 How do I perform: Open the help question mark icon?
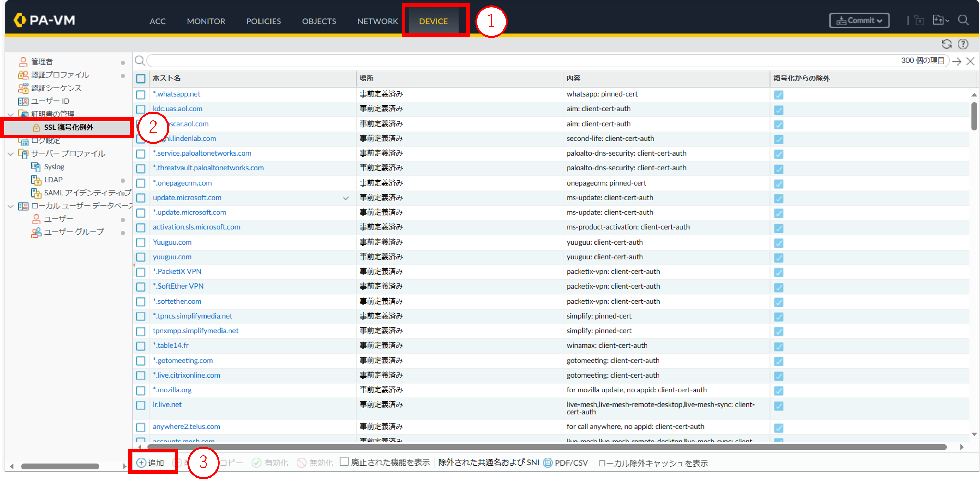pyautogui.click(x=963, y=44)
